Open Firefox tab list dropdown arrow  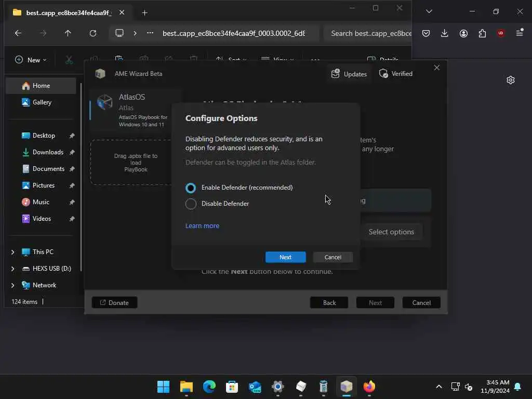[429, 11]
